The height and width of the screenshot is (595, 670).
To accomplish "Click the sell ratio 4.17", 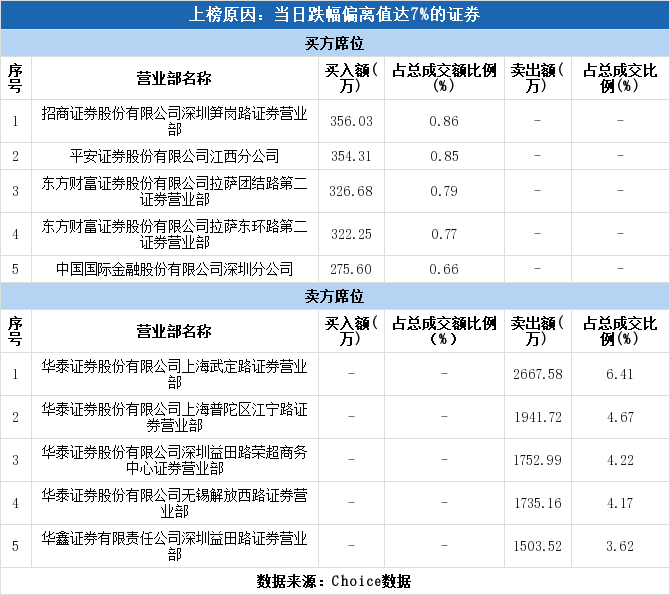I will pyautogui.click(x=620, y=504).
